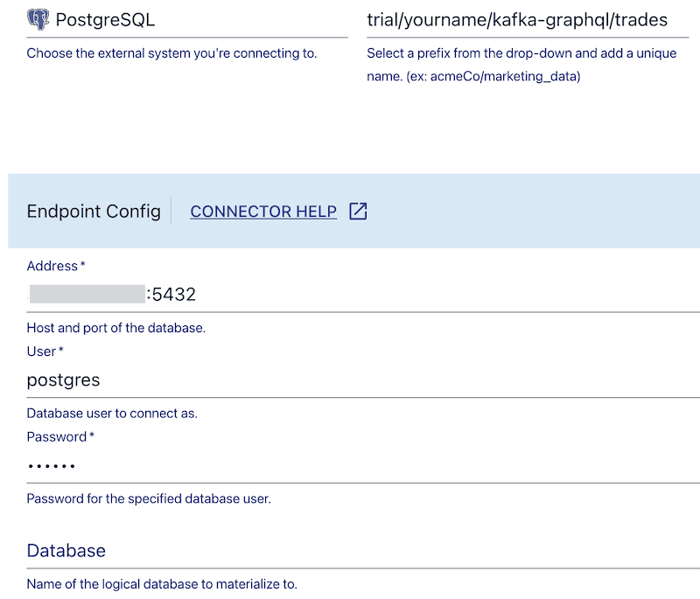
Task: Select the Password label above the dots
Action: 57,436
